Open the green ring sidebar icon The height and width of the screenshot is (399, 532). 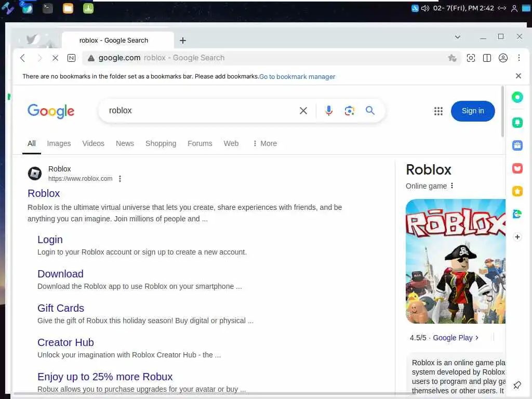517,97
